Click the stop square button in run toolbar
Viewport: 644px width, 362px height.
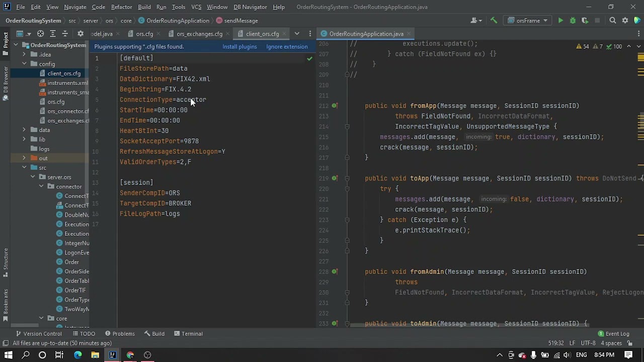[x=597, y=21]
